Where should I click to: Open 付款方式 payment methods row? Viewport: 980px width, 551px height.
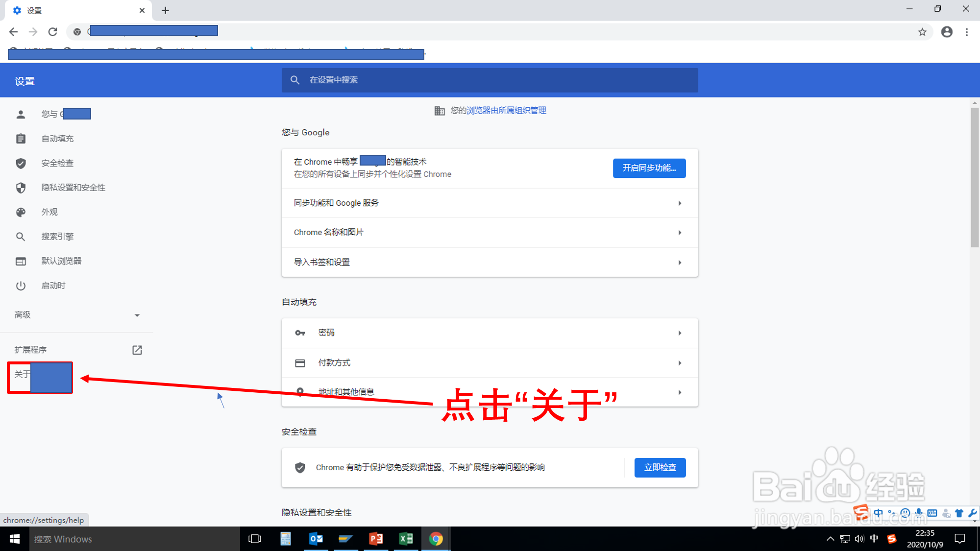click(x=489, y=363)
